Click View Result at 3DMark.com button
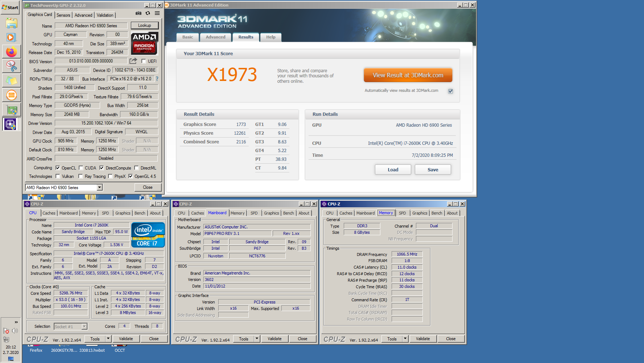The height and width of the screenshot is (363, 644). [x=408, y=75]
